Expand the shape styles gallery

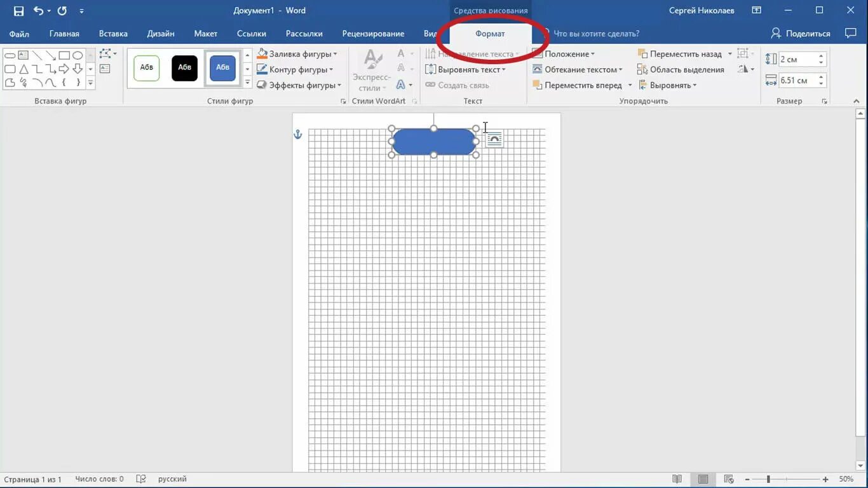coord(247,83)
